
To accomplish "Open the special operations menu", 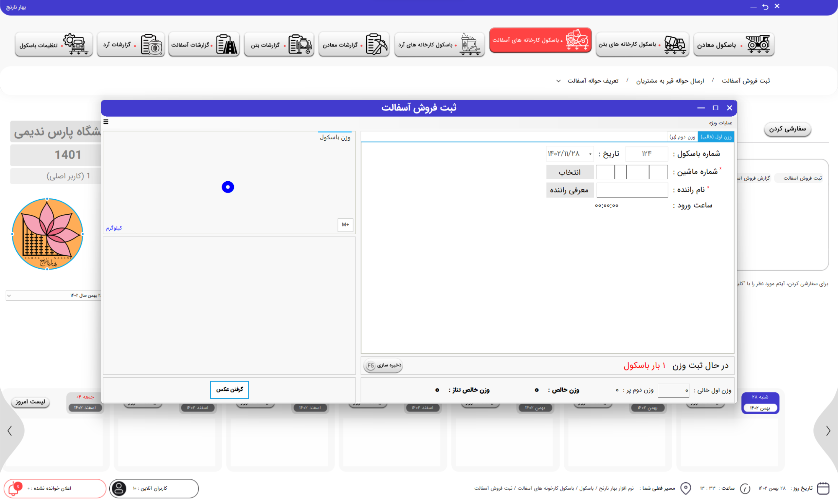I will (720, 123).
